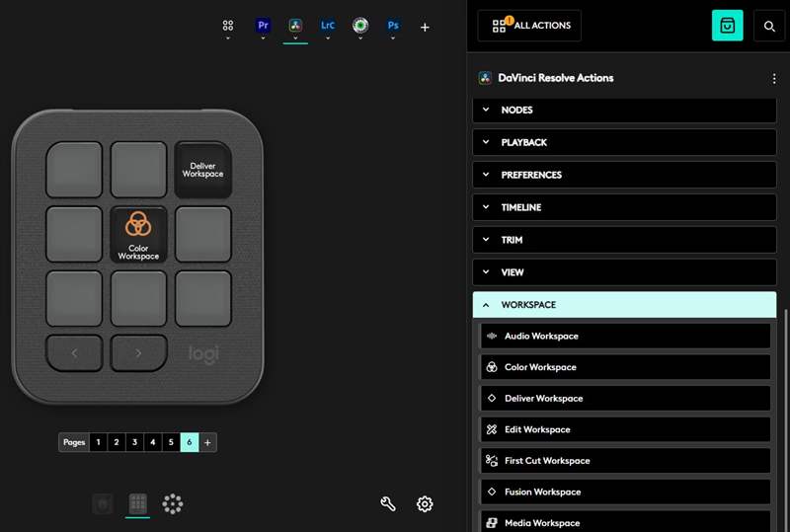Click the previous page arrow key on device
790x532 pixels.
[x=74, y=353]
